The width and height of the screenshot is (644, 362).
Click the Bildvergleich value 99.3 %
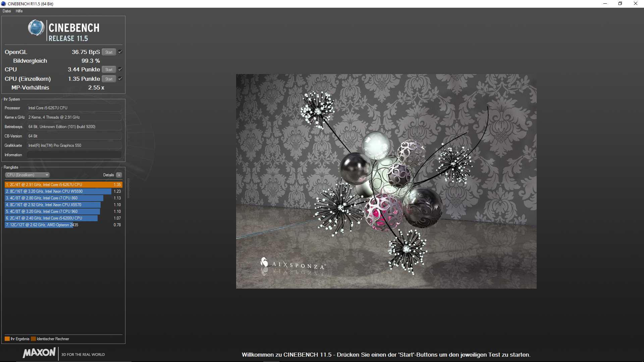pyautogui.click(x=91, y=61)
